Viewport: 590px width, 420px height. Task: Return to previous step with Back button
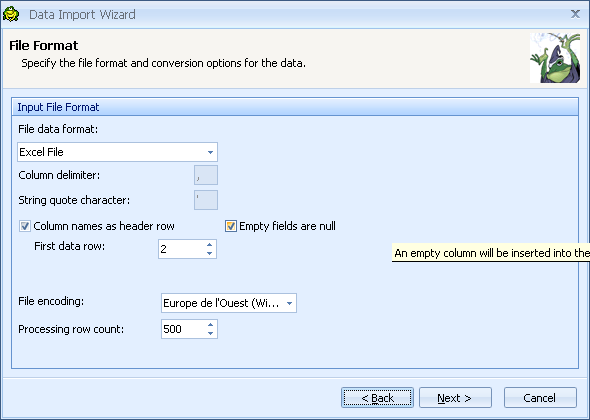click(x=377, y=397)
